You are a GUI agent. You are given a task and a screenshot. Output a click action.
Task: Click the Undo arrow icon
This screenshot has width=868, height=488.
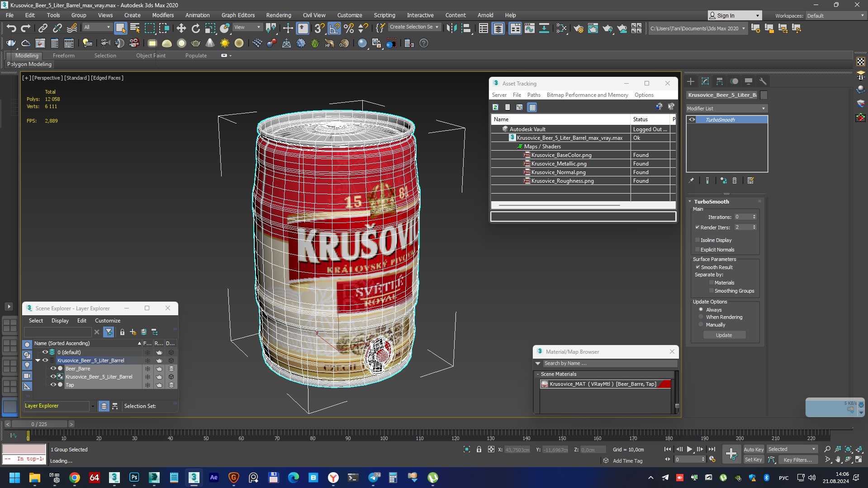(x=11, y=28)
